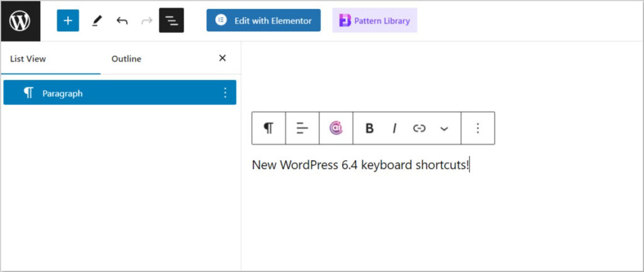The image size is (644, 272).
Task: Expand more rich text controls chevron
Action: pos(444,128)
